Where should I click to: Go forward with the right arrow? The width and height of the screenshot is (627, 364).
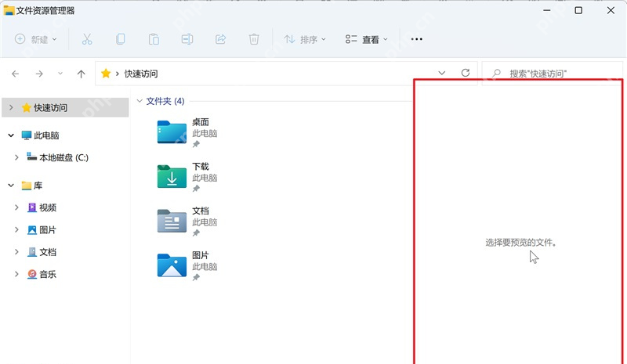38,74
